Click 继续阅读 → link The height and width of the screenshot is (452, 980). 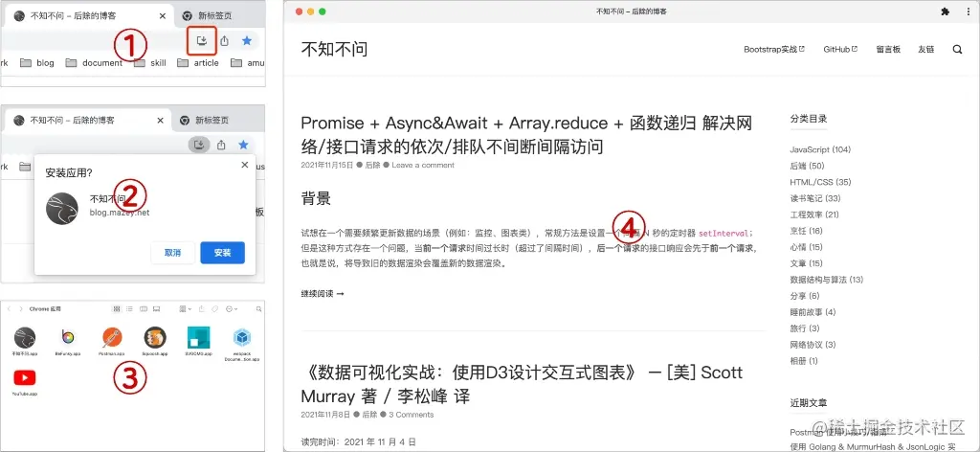pyautogui.click(x=323, y=293)
